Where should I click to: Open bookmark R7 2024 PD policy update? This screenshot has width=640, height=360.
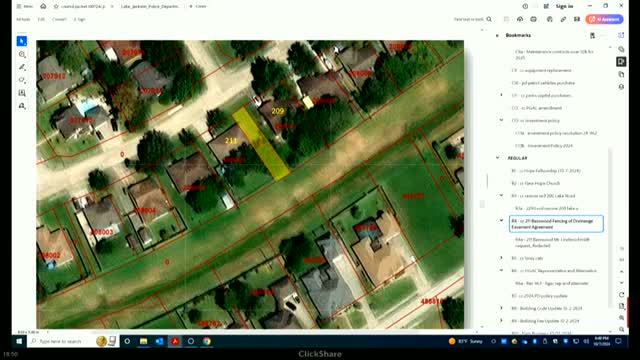click(539, 296)
